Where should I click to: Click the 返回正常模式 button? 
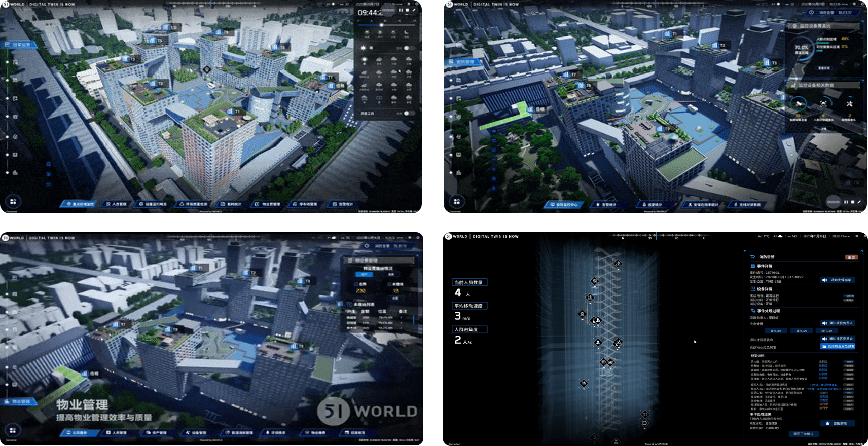803,434
